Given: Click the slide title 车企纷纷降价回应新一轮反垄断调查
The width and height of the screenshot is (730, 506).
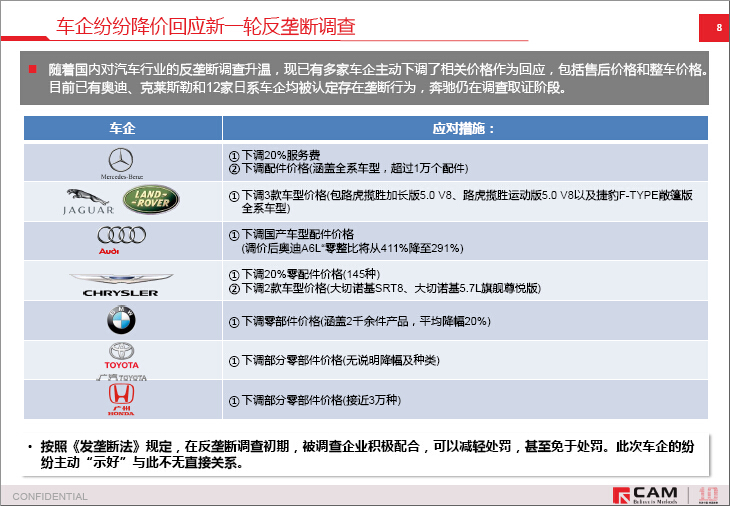Looking at the screenshot, I should [x=205, y=26].
